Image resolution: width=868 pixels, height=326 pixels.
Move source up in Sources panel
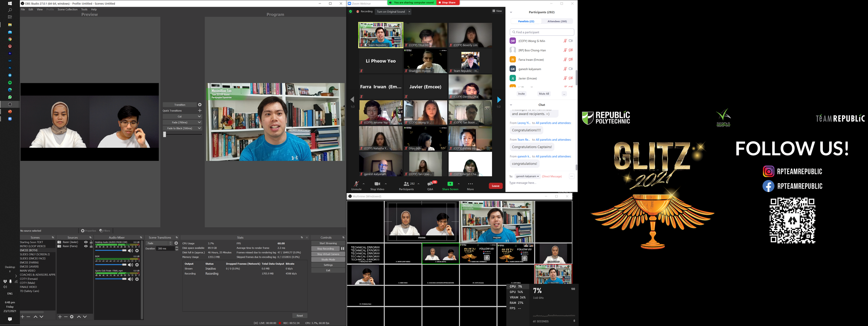[79, 317]
